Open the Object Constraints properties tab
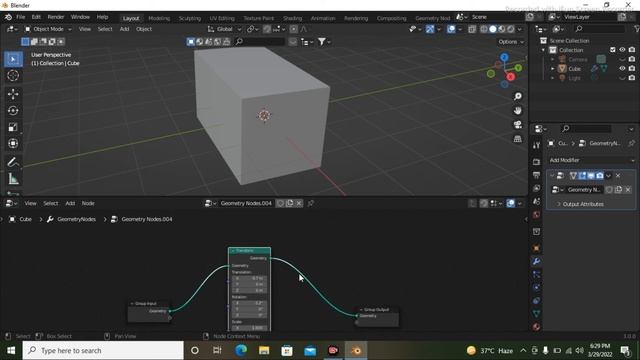Screen dimensions: 640x360 point(536,300)
